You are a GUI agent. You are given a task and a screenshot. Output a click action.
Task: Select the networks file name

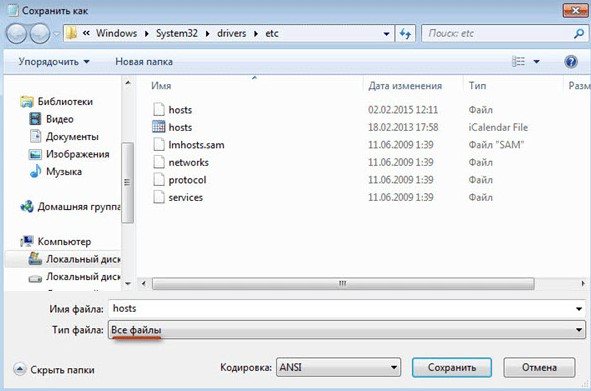tap(188, 163)
